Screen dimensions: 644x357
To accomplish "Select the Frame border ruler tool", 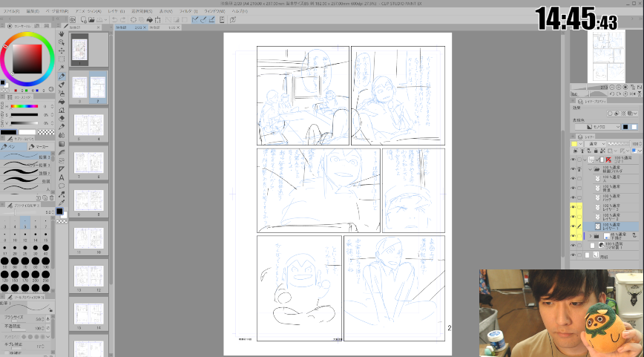I will (x=62, y=168).
